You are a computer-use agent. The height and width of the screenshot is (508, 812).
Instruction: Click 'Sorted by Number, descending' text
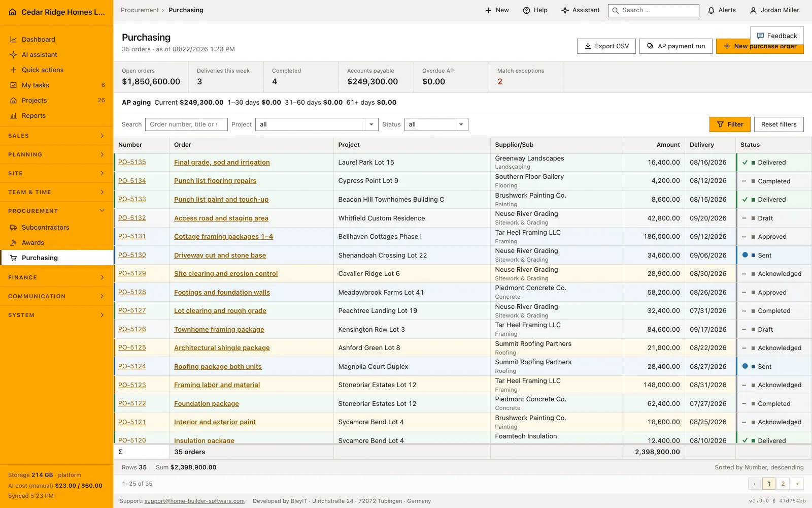759,467
